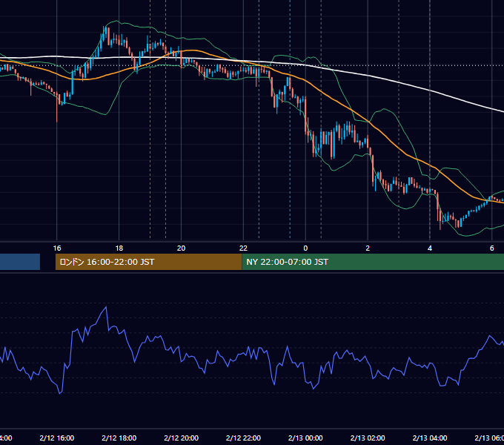Click the 2/12 18:00 date label
Screen dimensions: 504x445
point(119,438)
